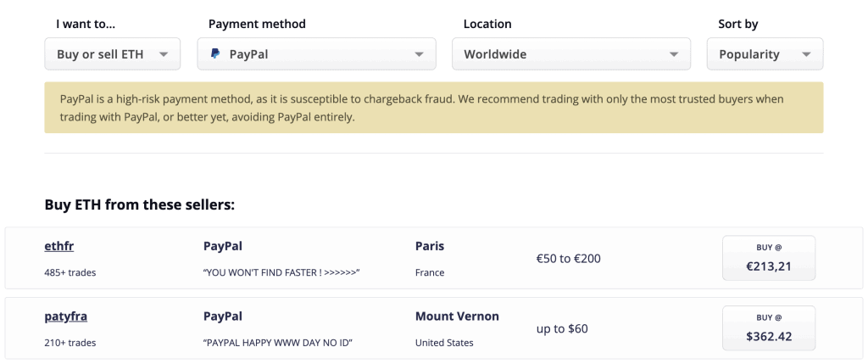The image size is (868, 364).
Task: Click the yellow PayPal high-risk warning banner
Action: [434, 108]
